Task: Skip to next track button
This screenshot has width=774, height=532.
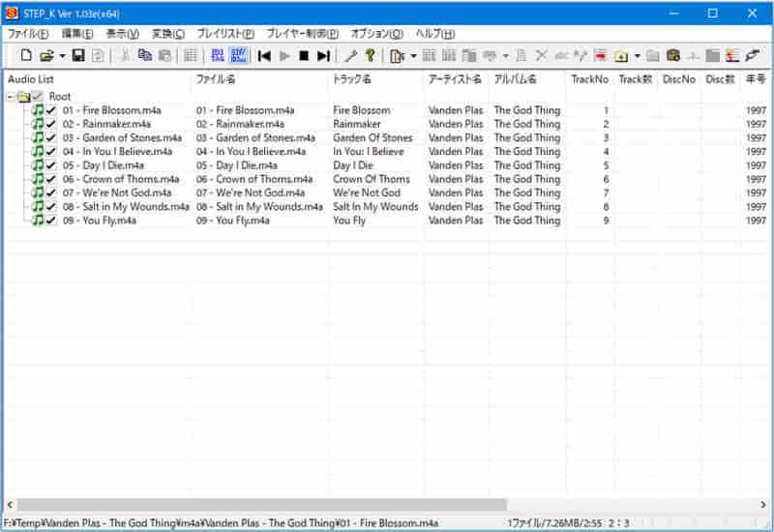Action: [x=323, y=56]
